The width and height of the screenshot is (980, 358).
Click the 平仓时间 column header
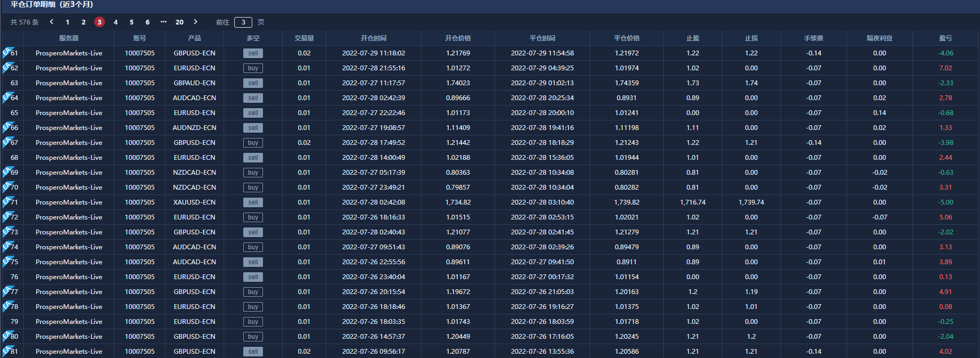click(542, 38)
